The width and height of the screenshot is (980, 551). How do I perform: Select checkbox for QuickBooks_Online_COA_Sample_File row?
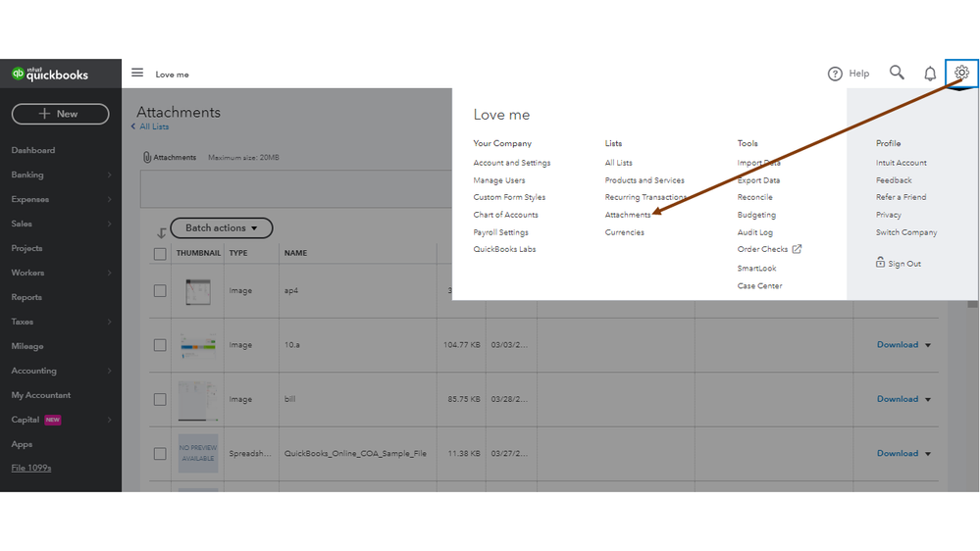pos(160,454)
